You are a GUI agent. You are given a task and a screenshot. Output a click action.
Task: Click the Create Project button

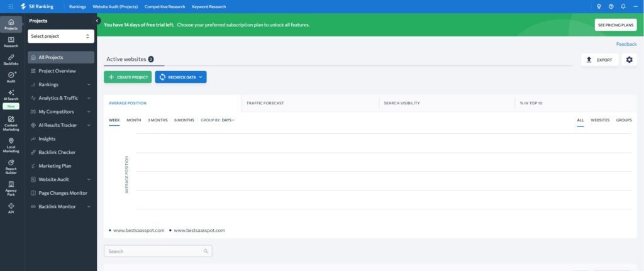(128, 77)
